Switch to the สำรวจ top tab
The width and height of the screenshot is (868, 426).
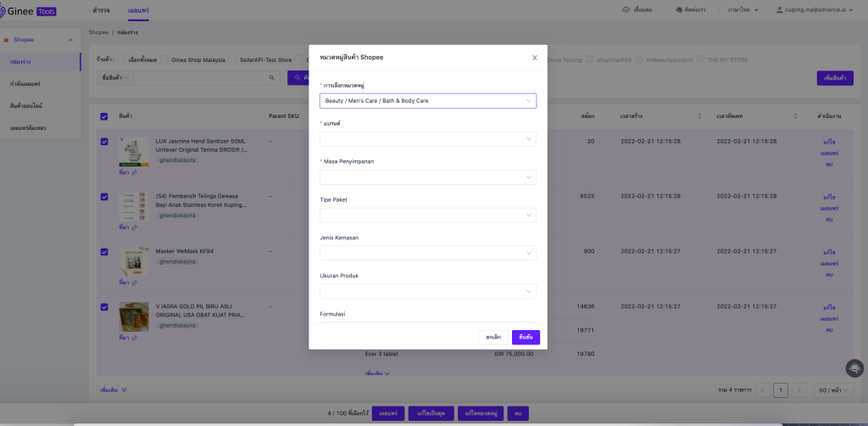point(102,10)
